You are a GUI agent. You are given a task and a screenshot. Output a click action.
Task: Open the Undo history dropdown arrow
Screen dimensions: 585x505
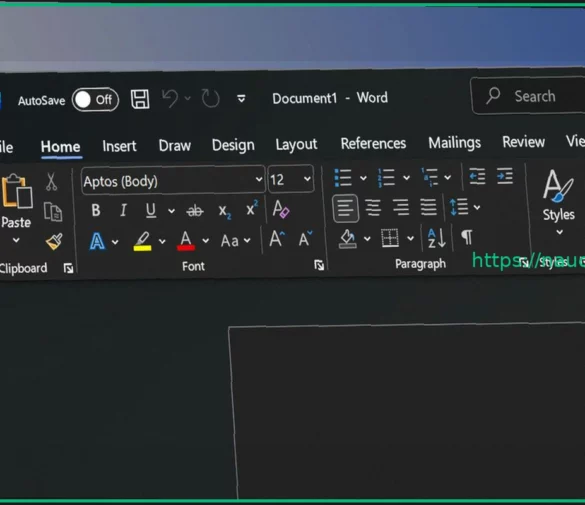click(188, 98)
